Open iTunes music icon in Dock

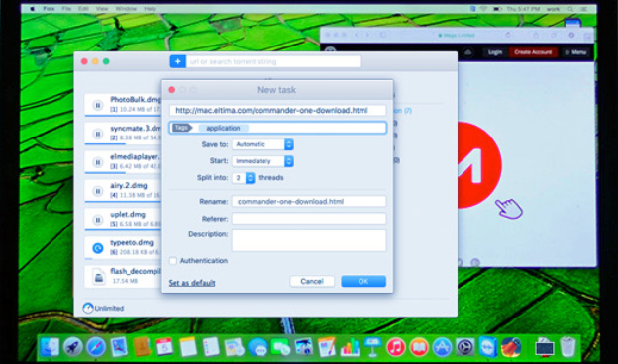click(x=396, y=348)
